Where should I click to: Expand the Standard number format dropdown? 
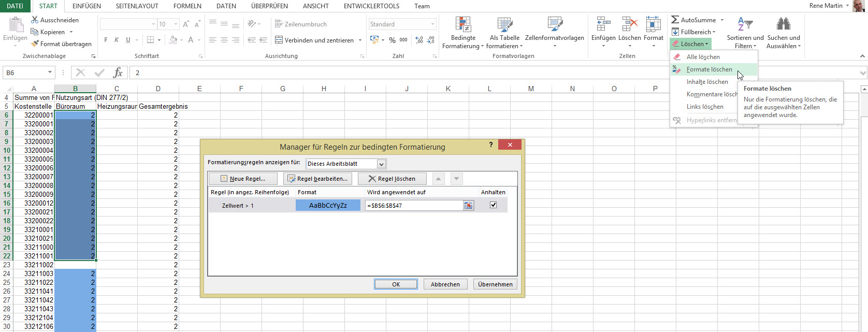click(x=432, y=24)
